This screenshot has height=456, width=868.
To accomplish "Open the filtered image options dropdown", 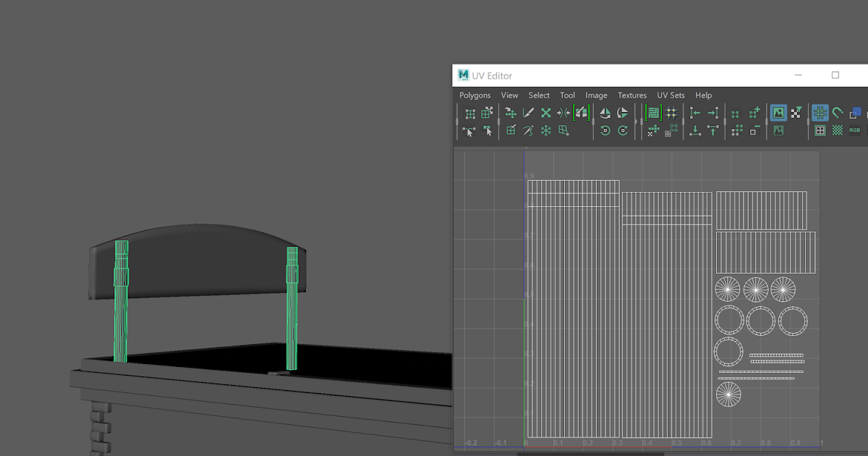I will coord(797,113).
